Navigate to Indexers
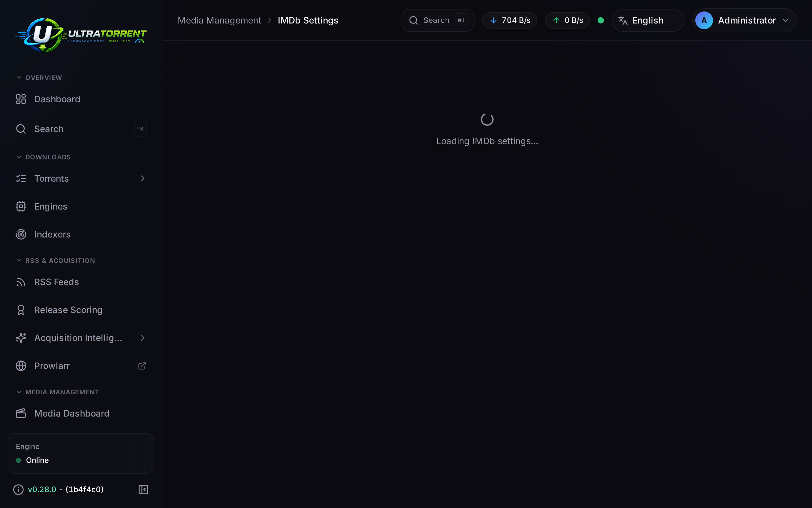 coord(81,234)
